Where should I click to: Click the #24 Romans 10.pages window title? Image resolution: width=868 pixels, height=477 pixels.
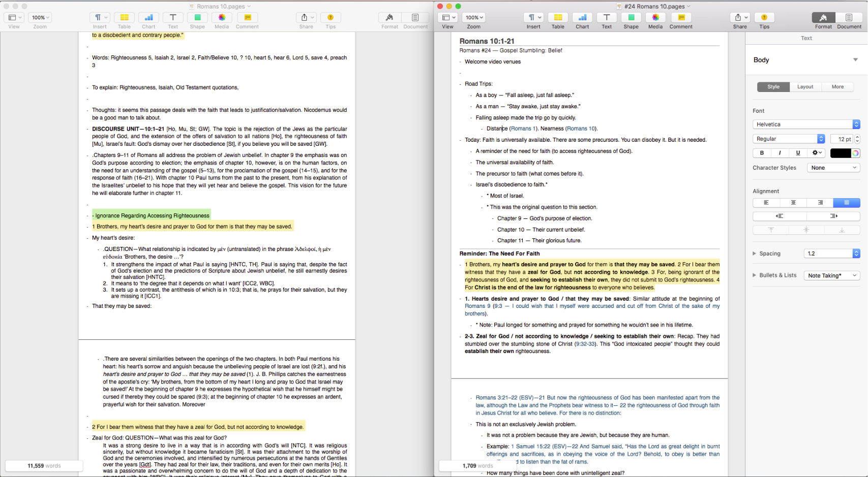point(654,6)
